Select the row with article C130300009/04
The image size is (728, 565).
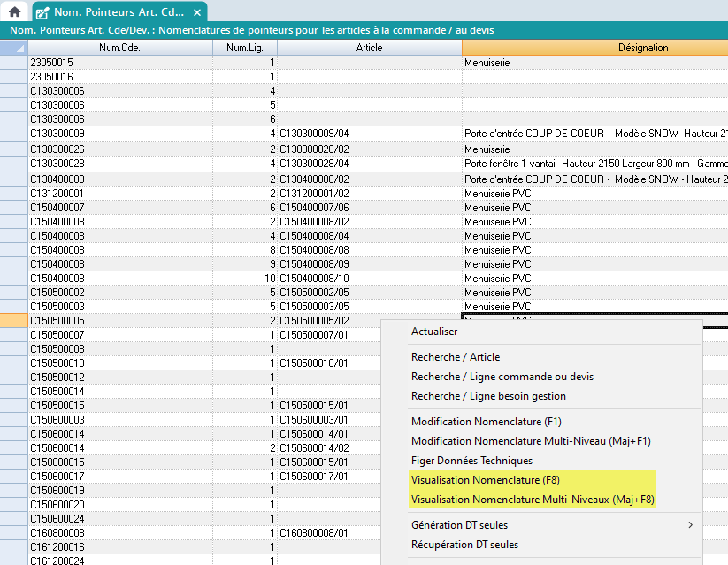tap(320, 134)
